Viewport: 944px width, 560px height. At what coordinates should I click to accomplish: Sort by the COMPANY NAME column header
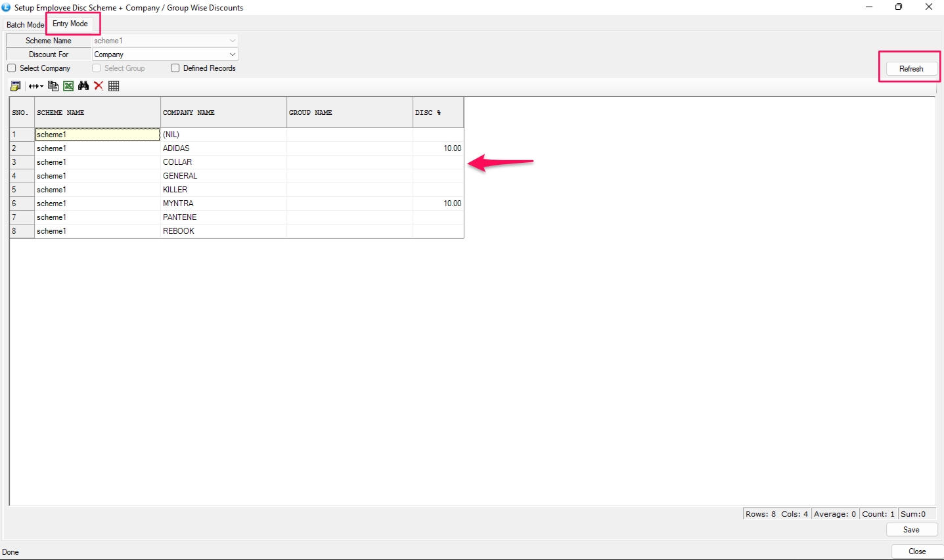click(x=223, y=113)
